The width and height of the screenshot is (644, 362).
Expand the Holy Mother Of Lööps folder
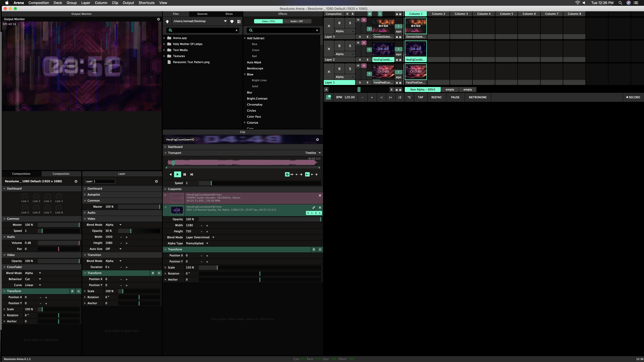pyautogui.click(x=164, y=44)
